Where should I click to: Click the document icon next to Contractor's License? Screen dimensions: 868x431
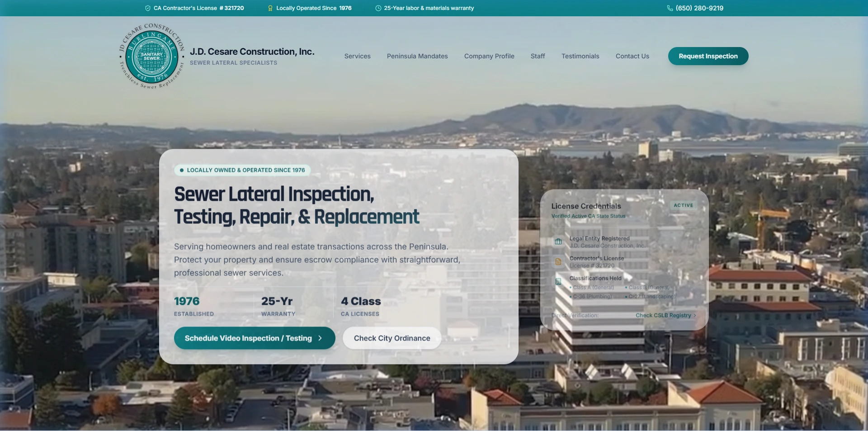(558, 261)
